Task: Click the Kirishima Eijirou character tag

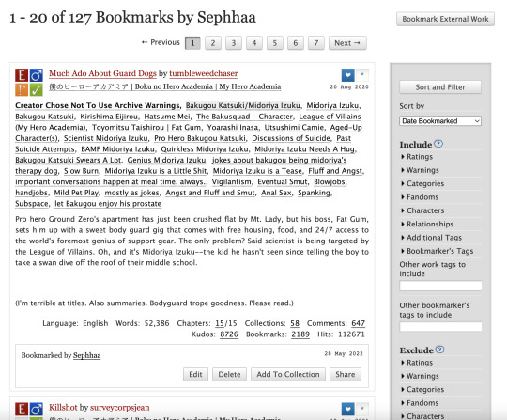Action: click(x=109, y=117)
